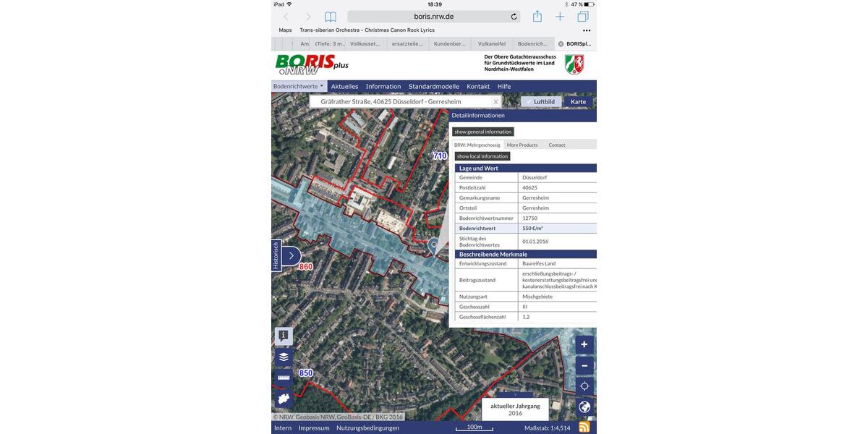Tap the Safari share icon
868x434 pixels.
(537, 16)
